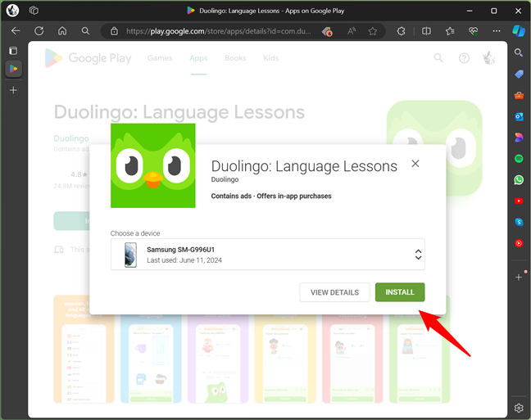Click the Duolingo owl image in dialog
This screenshot has width=531, height=420.
[153, 165]
